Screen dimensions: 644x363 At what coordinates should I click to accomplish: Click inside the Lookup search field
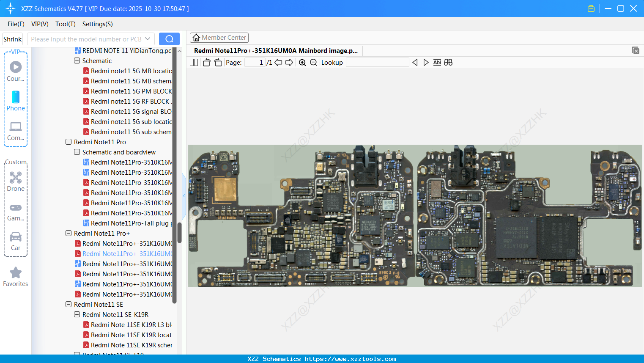point(377,62)
